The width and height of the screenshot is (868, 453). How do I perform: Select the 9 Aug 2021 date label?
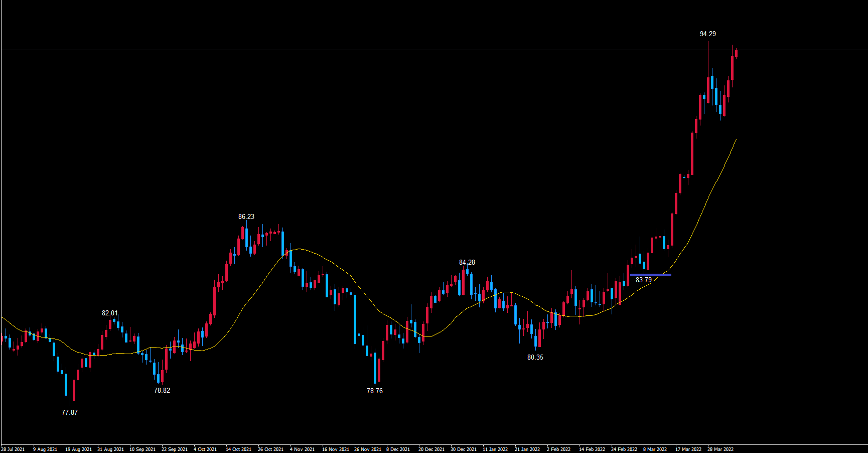(45, 449)
